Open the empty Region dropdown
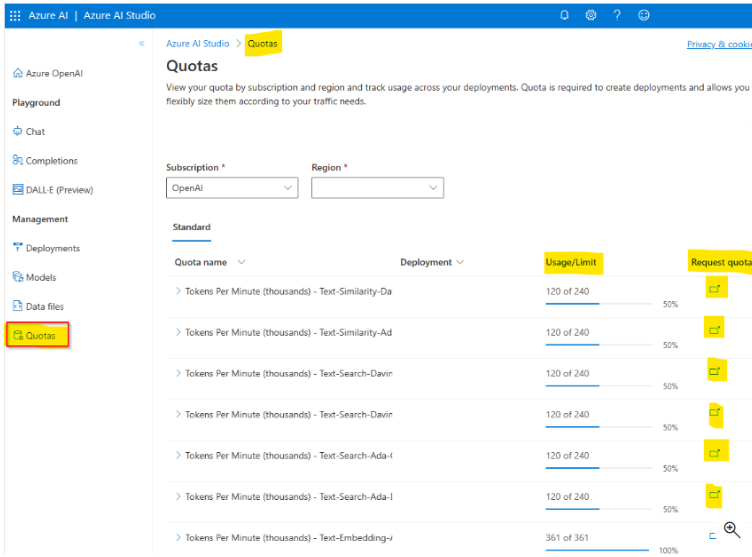Screen dimensions: 752x557 tap(377, 188)
